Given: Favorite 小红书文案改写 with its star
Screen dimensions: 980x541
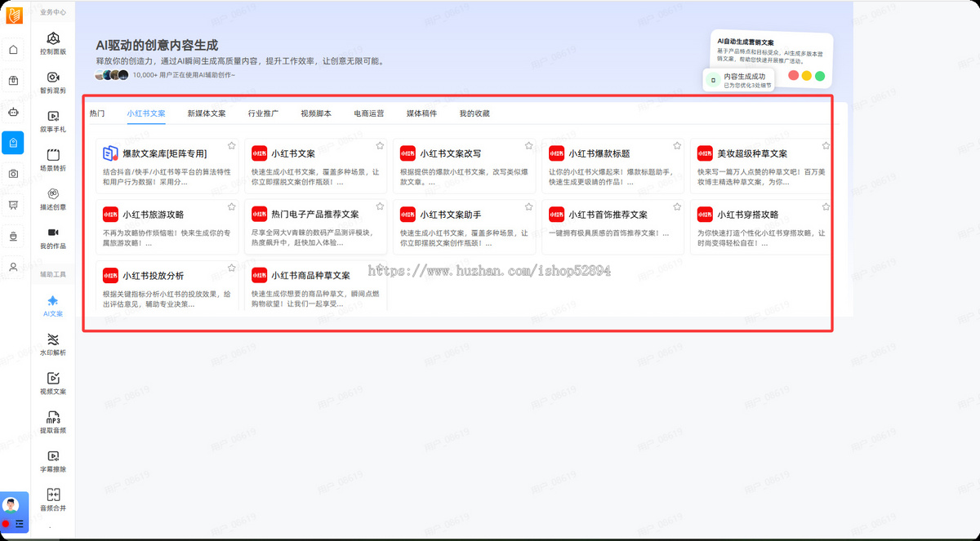Looking at the screenshot, I should (528, 145).
